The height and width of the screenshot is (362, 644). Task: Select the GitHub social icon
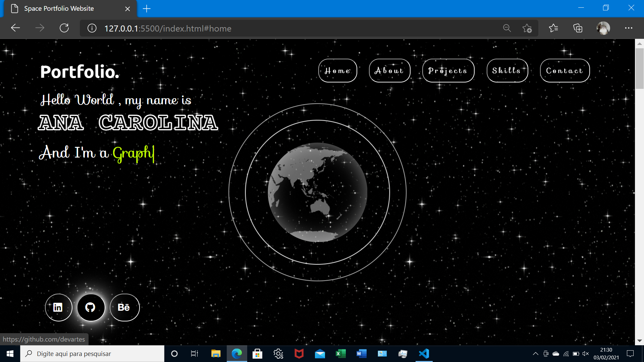[91, 307]
